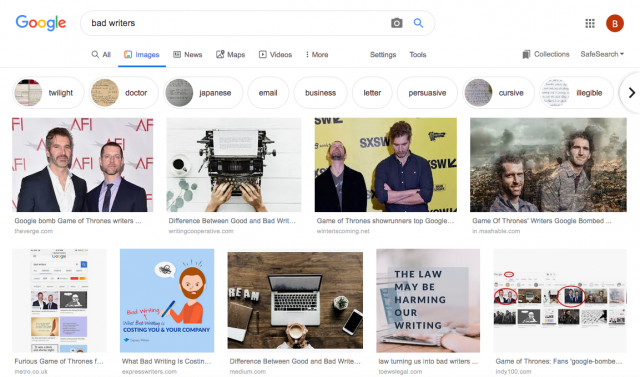Search by image with camera icon
The height and width of the screenshot is (377, 640).
[x=396, y=23]
